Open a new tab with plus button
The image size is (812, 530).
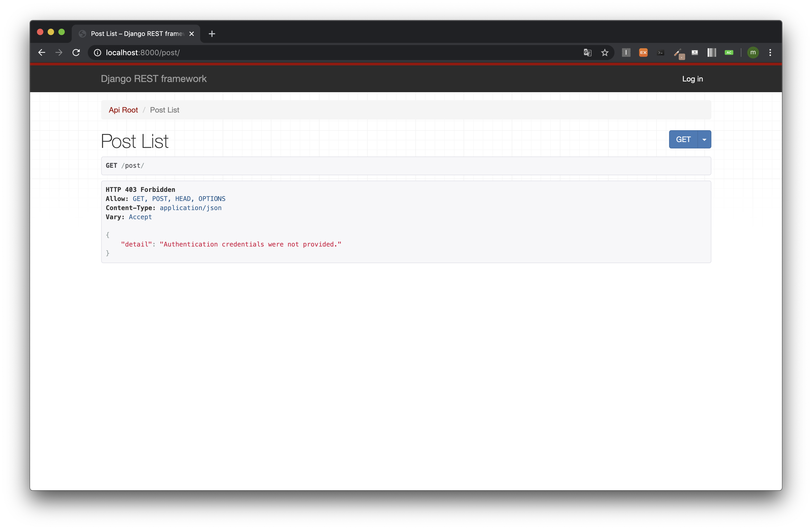coord(212,34)
